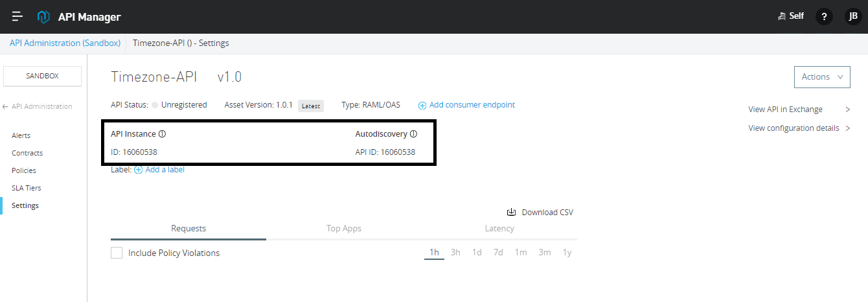Expand the View configuration details chevron
The height and width of the screenshot is (302, 868).
tap(848, 128)
